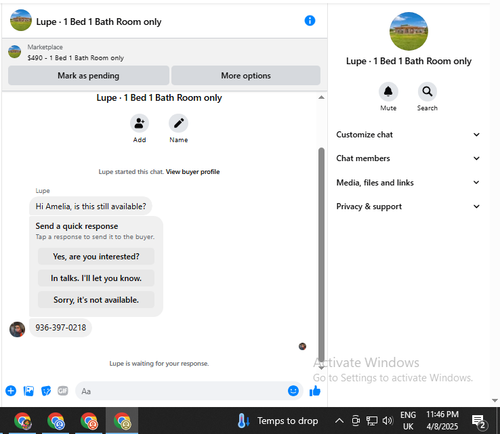Show hidden system tray icons

pyautogui.click(x=339, y=421)
